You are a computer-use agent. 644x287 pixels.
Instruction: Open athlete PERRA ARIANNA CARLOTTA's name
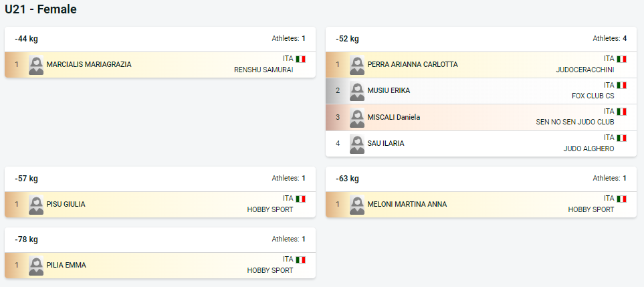413,64
